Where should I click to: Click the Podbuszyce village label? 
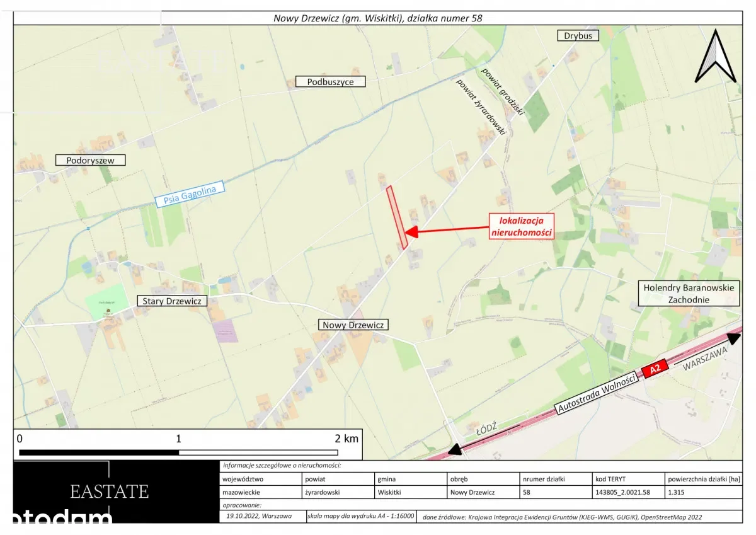tap(330, 82)
